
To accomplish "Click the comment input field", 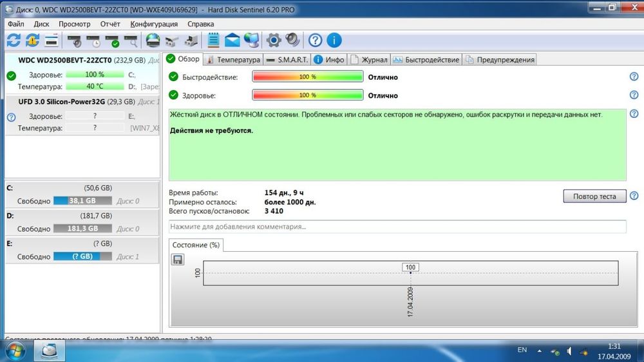I will (397, 226).
